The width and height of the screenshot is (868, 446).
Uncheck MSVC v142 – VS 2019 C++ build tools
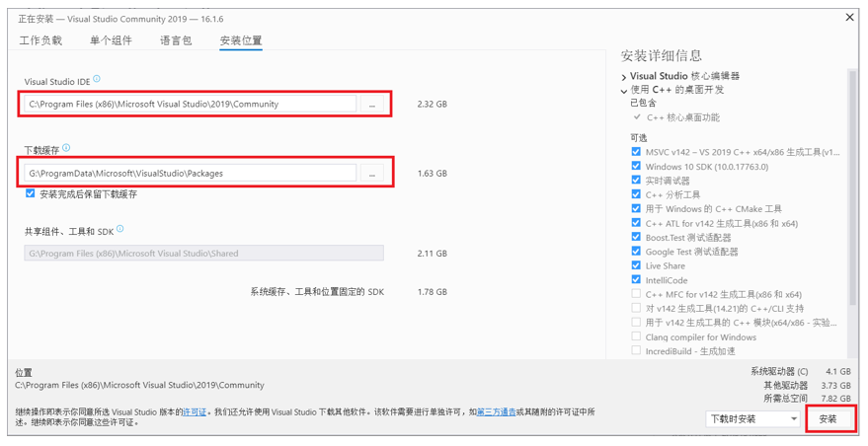pos(636,152)
